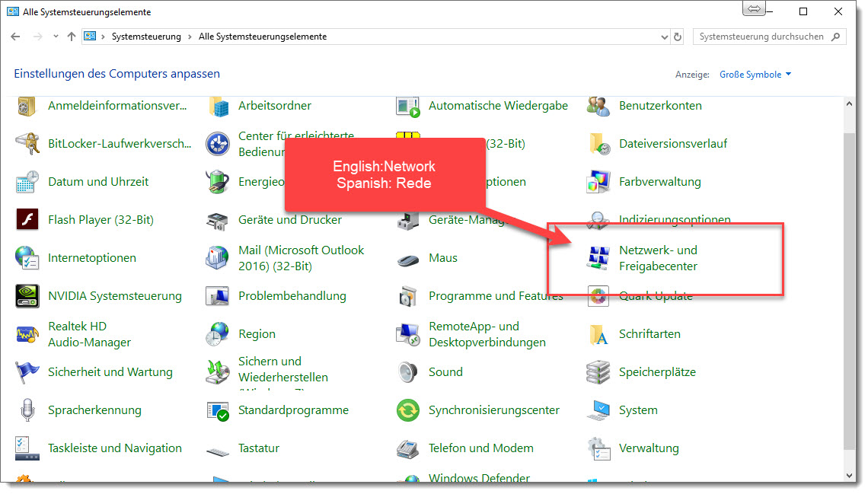Click in the Systemsteuerung durchsuchen search field

(x=761, y=37)
